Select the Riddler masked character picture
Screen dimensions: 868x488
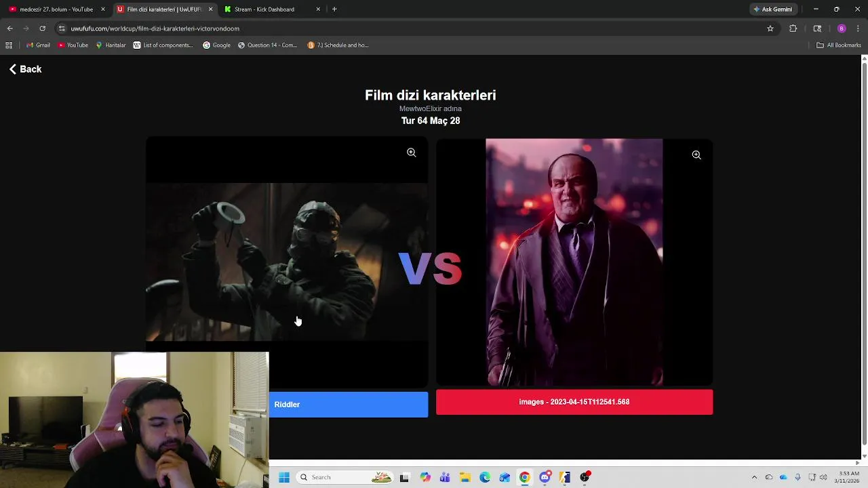point(287,262)
